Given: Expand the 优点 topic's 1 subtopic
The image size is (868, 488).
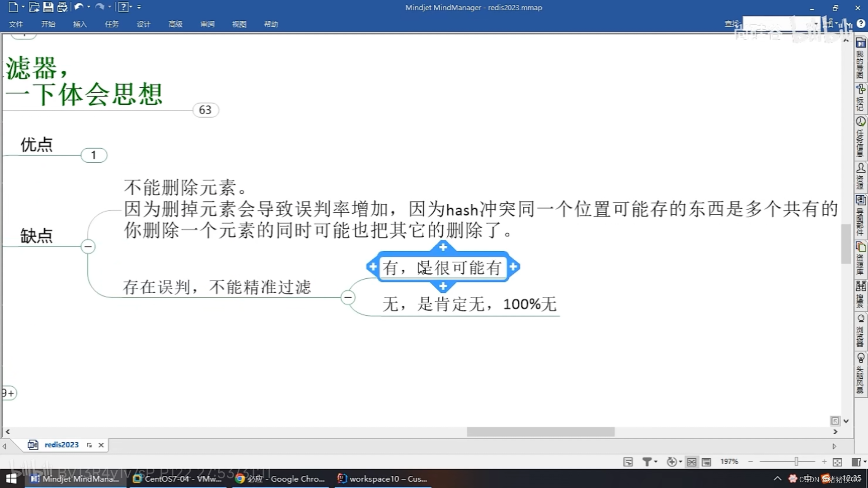Looking at the screenshot, I should (x=94, y=155).
